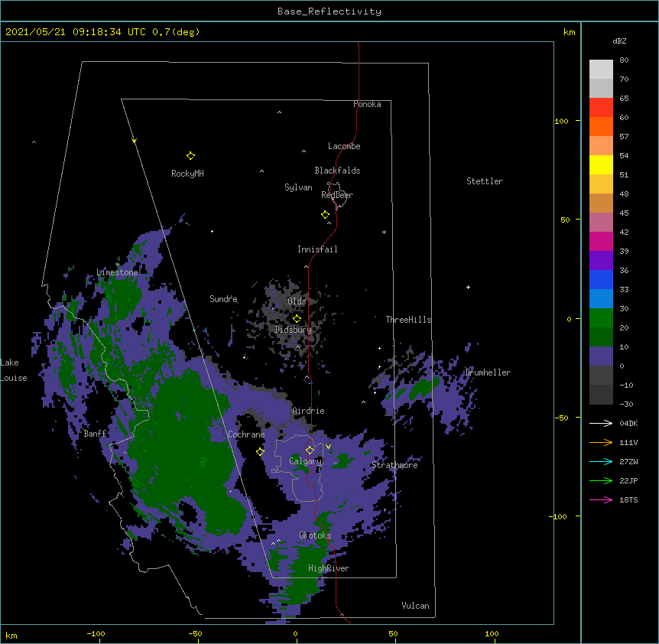The image size is (659, 644).
Task: Click the Olds label
Action: click(x=297, y=301)
